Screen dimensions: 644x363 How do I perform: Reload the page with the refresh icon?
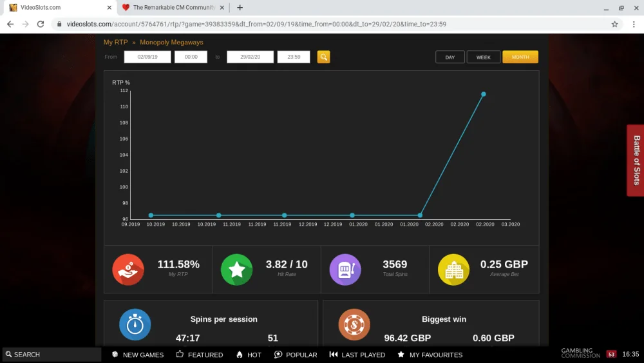(x=40, y=24)
